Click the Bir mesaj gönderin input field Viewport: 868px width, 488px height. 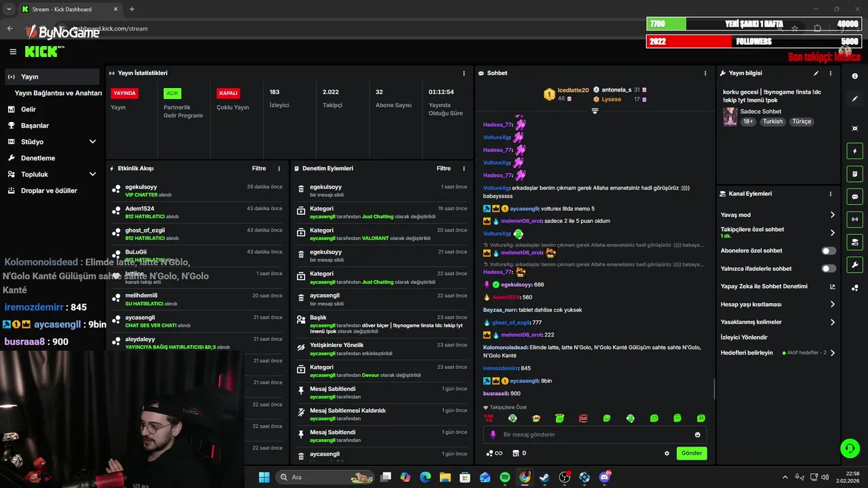click(x=595, y=434)
